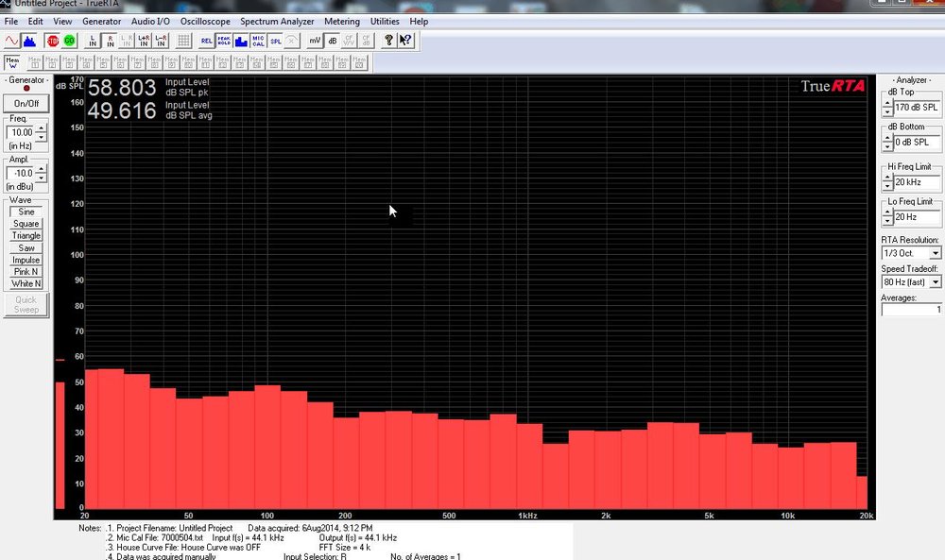Click the 49.616 average level readout
945x560 pixels.
[x=122, y=110]
